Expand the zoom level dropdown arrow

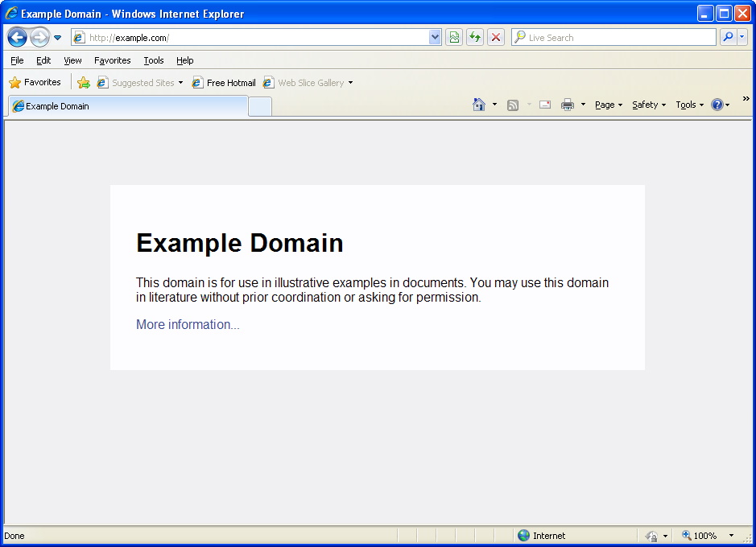731,536
